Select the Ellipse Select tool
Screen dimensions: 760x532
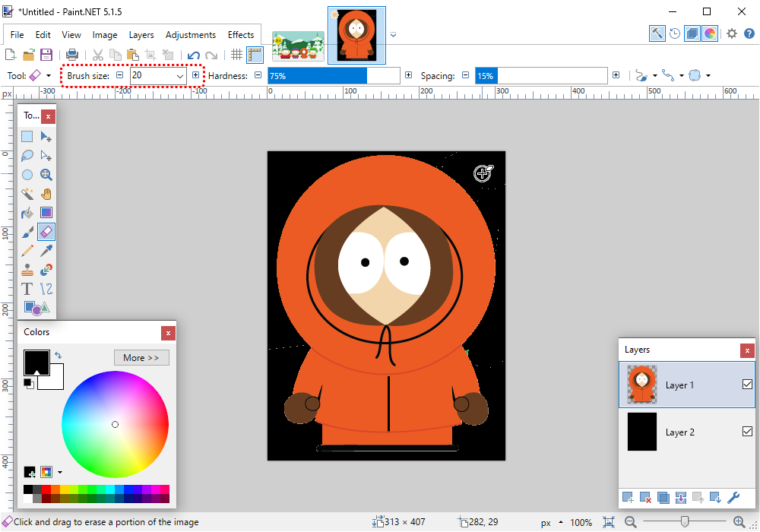(27, 175)
